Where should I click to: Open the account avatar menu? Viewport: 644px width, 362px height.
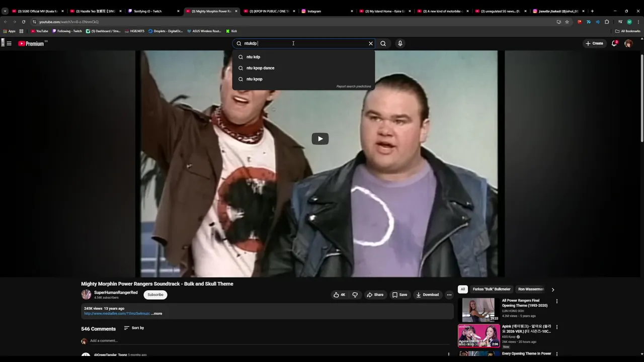point(628,43)
